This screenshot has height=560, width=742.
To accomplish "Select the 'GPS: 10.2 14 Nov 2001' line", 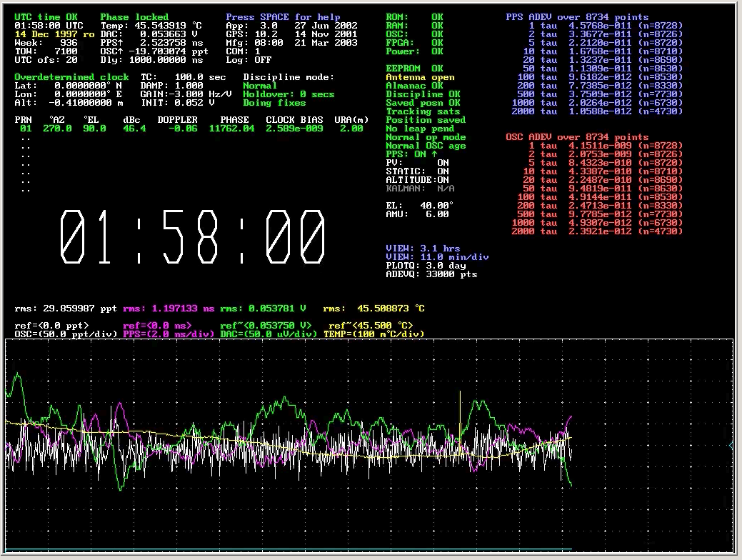I will click(x=291, y=34).
